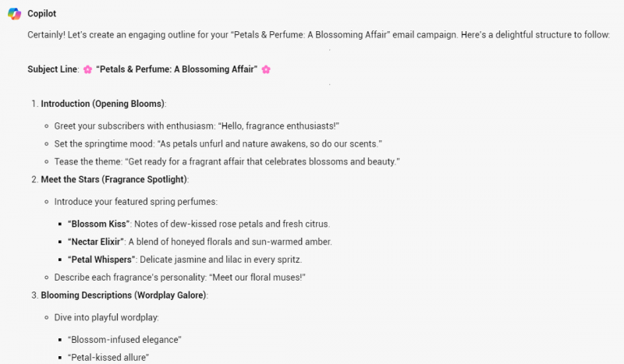Click the "Blossom-infused elegance" sub-bullet

124,340
